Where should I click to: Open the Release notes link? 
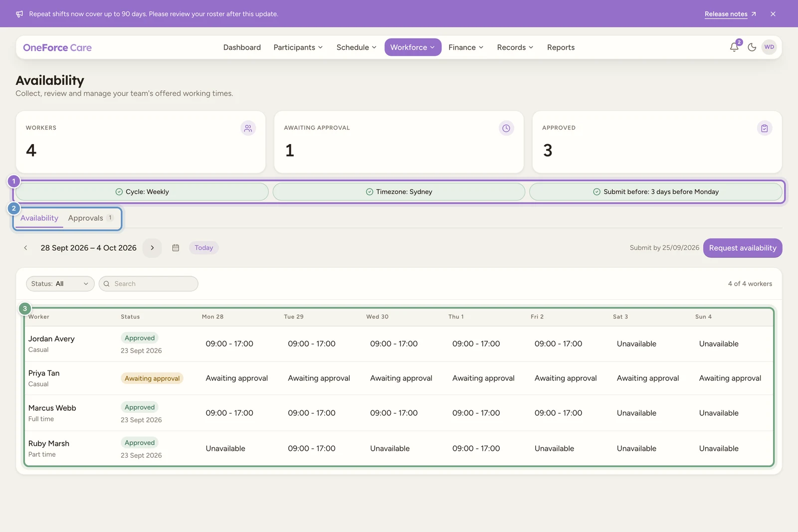(x=730, y=14)
